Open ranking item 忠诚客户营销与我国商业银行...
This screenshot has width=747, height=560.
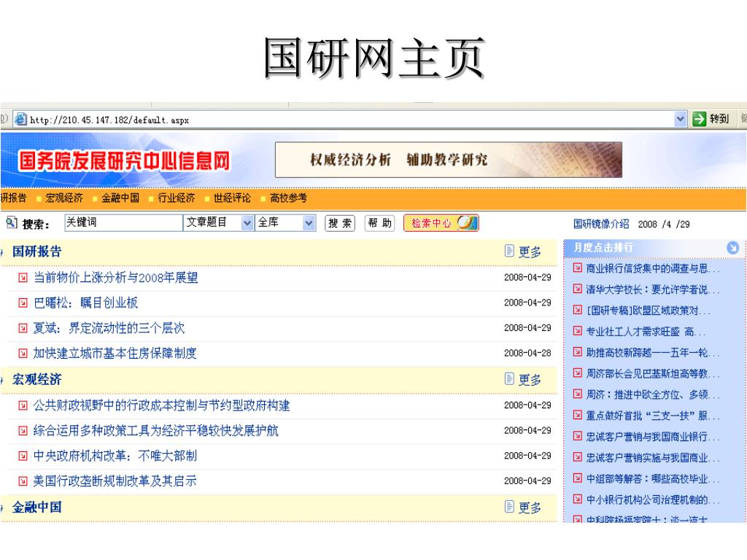tap(653, 437)
